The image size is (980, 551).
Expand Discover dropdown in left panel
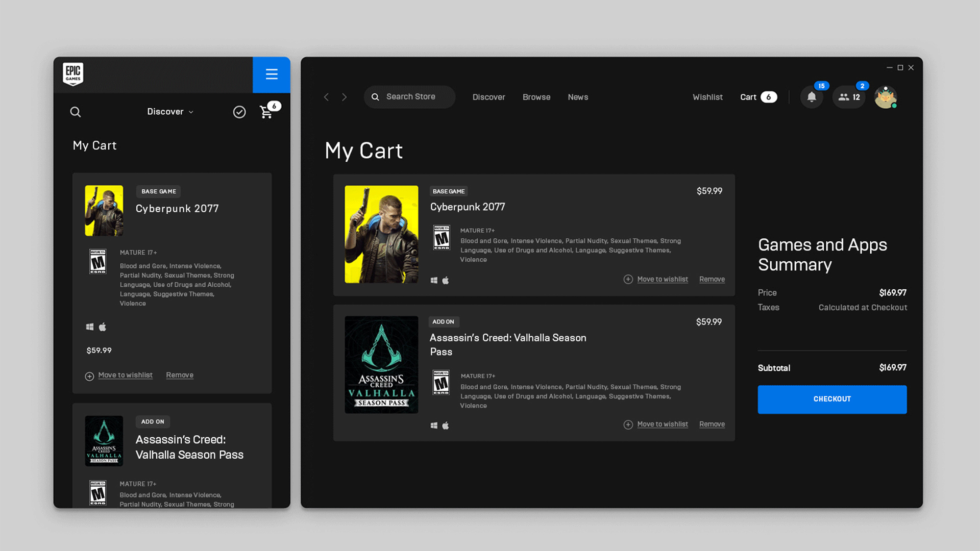coord(169,112)
